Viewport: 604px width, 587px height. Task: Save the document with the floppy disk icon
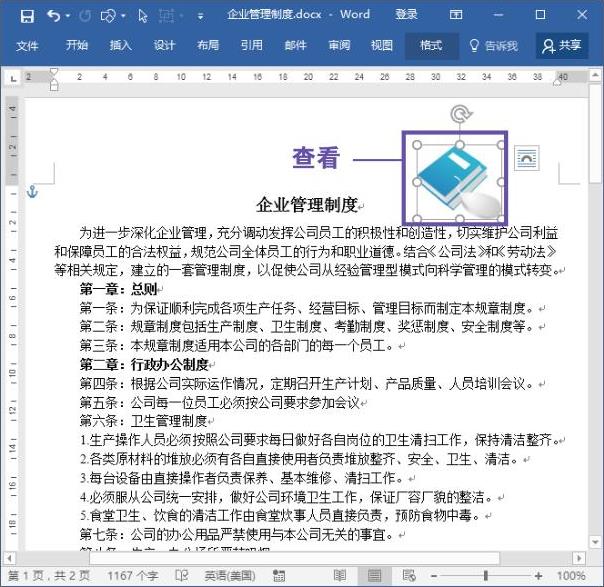click(27, 16)
